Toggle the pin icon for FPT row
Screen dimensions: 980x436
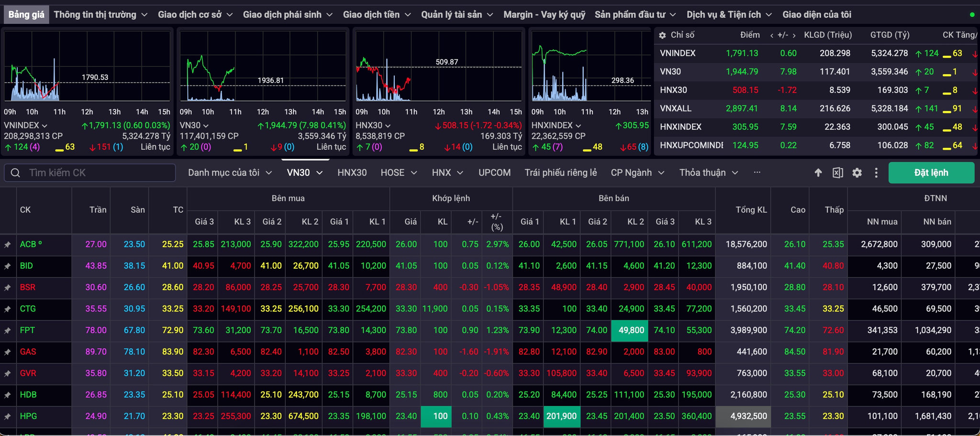[8, 331]
